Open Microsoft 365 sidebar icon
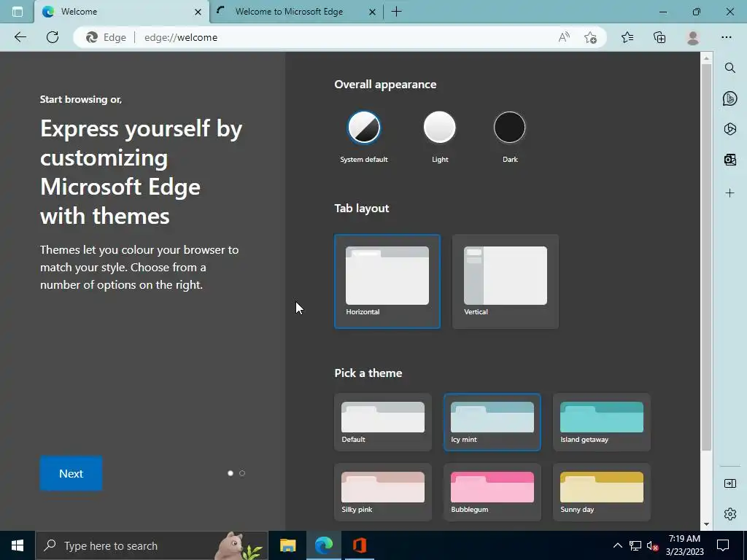747x560 pixels. pos(729,129)
